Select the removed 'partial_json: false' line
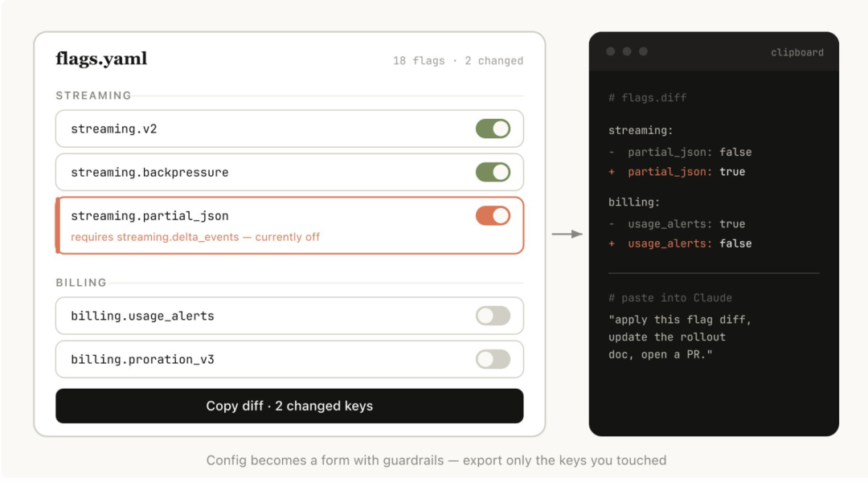The image size is (868, 482). click(680, 152)
